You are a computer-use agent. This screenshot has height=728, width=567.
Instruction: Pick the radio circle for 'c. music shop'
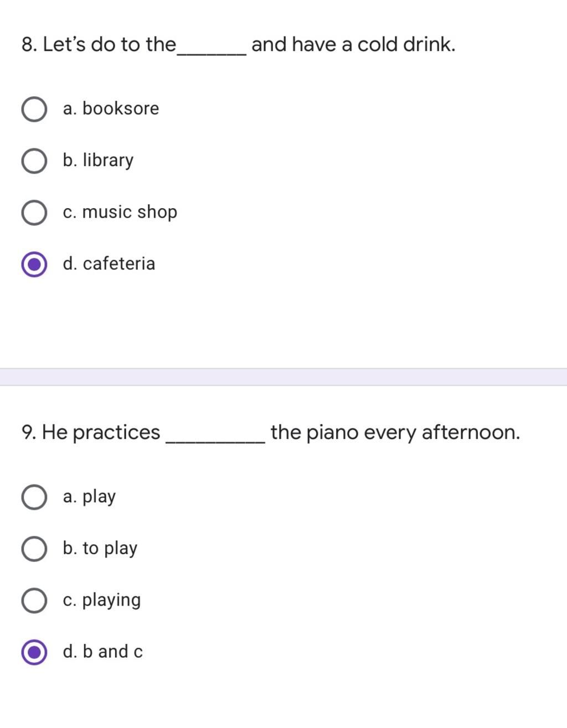click(34, 213)
